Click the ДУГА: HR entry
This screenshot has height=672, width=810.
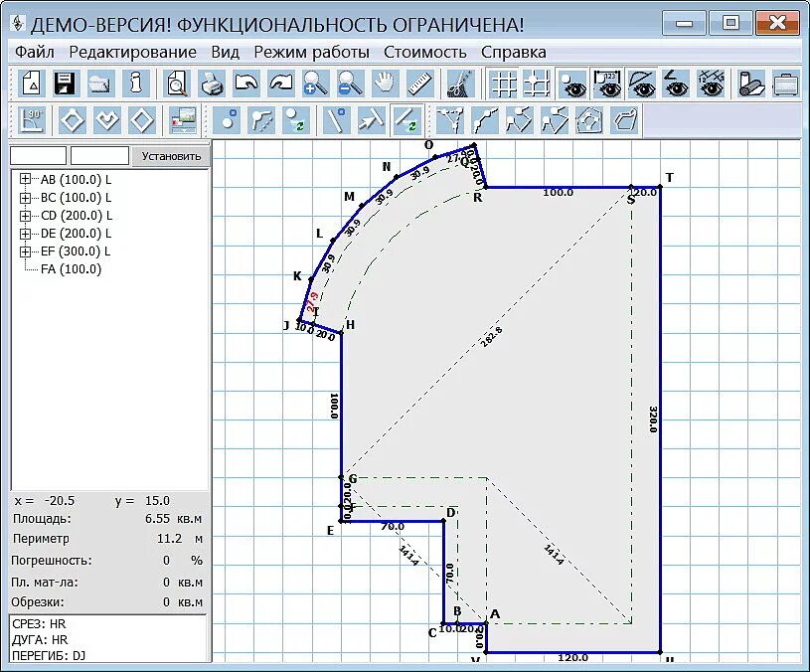[41, 640]
